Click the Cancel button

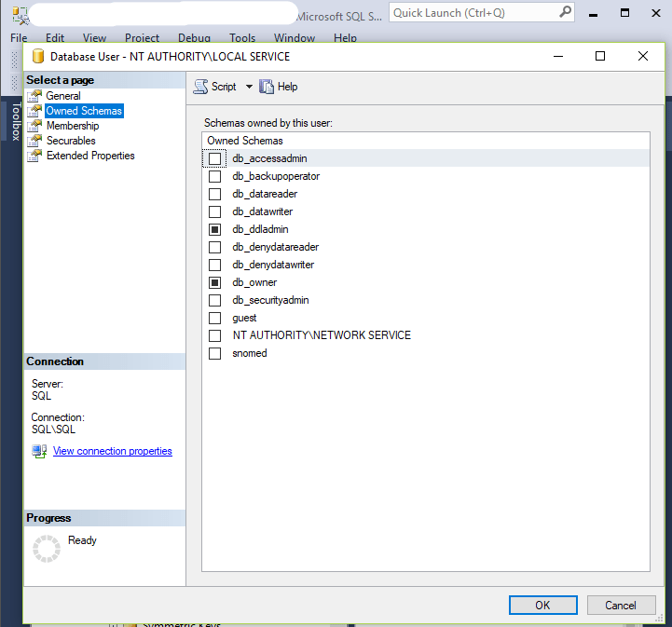tap(621, 606)
